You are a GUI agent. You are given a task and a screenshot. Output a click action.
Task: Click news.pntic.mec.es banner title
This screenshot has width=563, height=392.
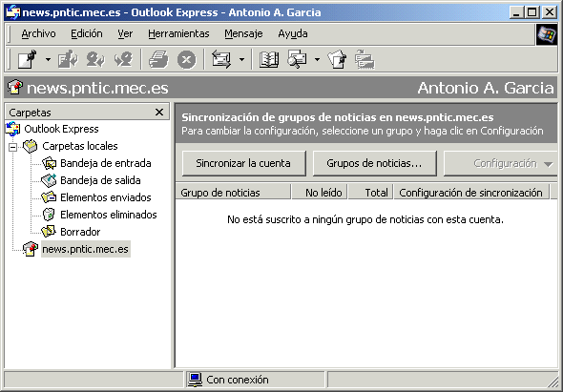(x=97, y=88)
